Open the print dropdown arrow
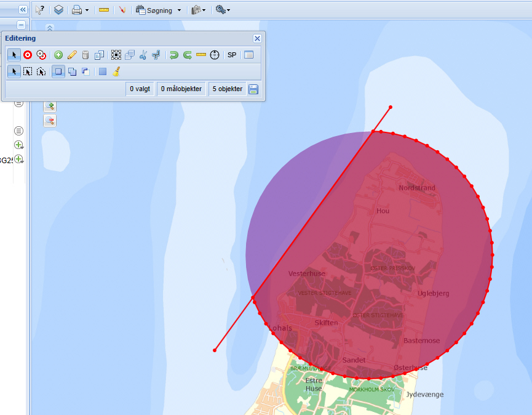532x415 pixels. (87, 10)
